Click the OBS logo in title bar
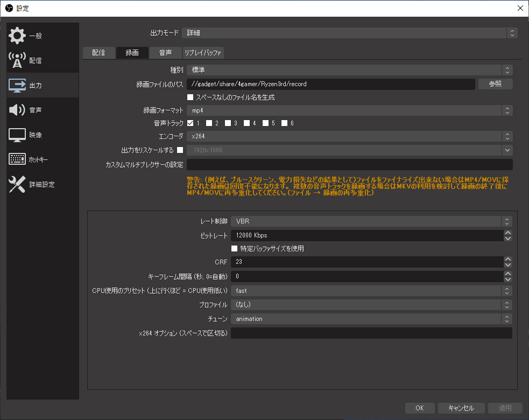This screenshot has height=420, width=529. 9,8
